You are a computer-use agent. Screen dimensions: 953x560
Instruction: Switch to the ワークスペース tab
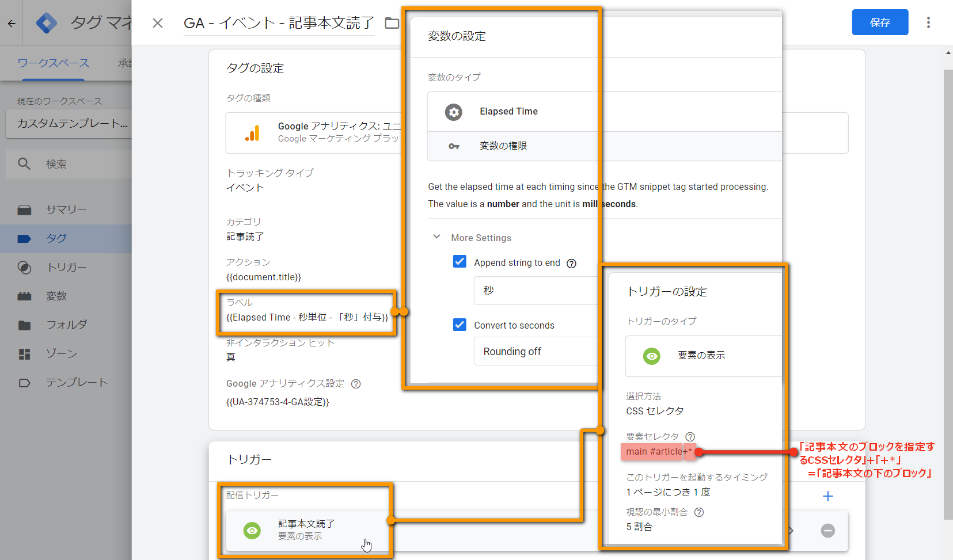tap(53, 63)
